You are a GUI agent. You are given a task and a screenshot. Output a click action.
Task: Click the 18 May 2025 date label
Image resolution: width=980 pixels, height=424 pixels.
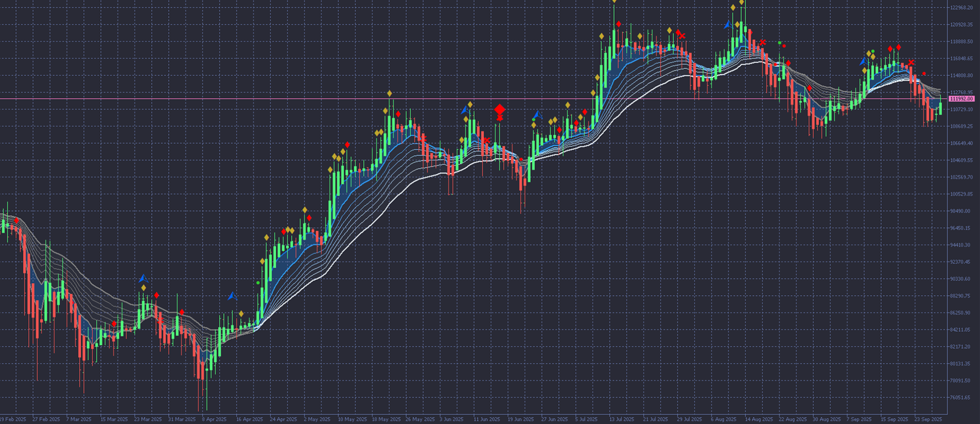coord(386,419)
